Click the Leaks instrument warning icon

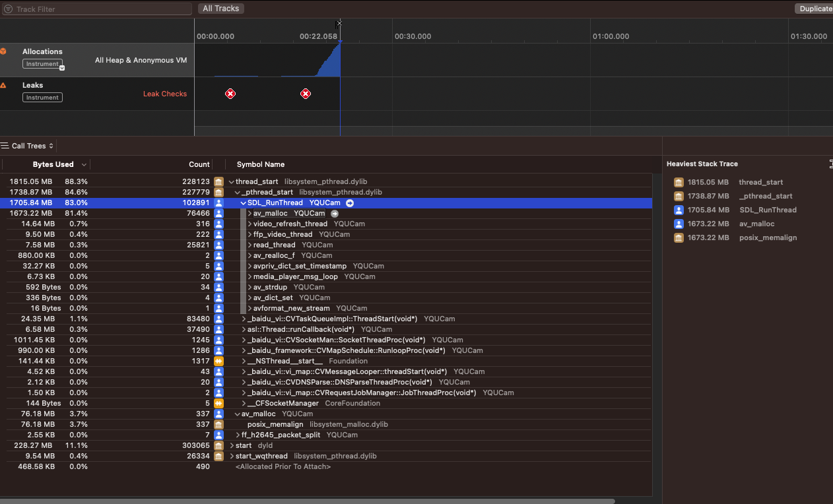pos(3,85)
